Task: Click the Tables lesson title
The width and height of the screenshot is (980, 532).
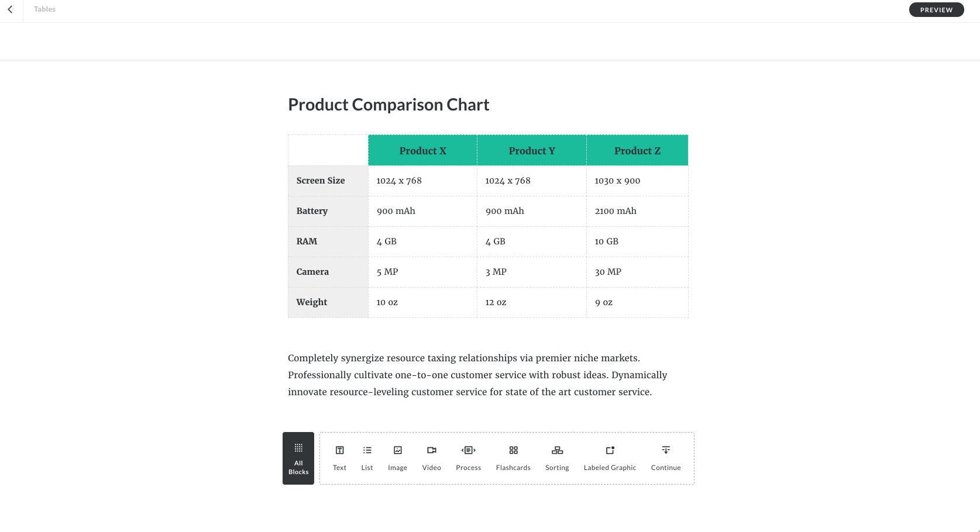Action: pos(44,9)
